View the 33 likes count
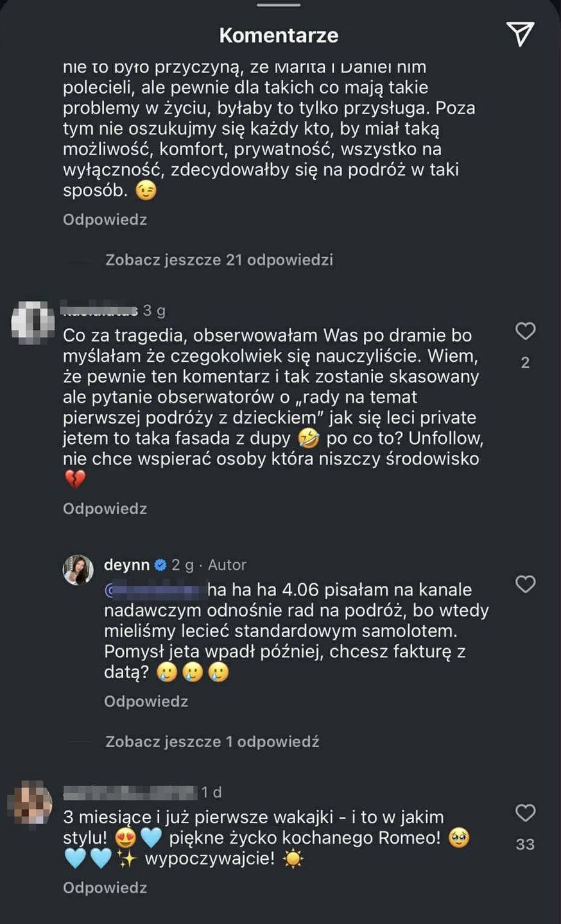Viewport: 561px width, 924px height. (x=525, y=844)
